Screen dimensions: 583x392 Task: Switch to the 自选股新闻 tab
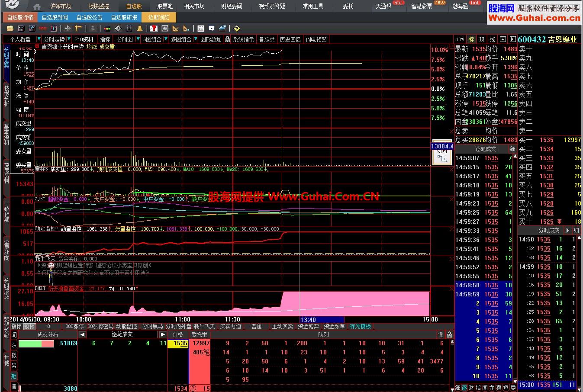point(55,18)
